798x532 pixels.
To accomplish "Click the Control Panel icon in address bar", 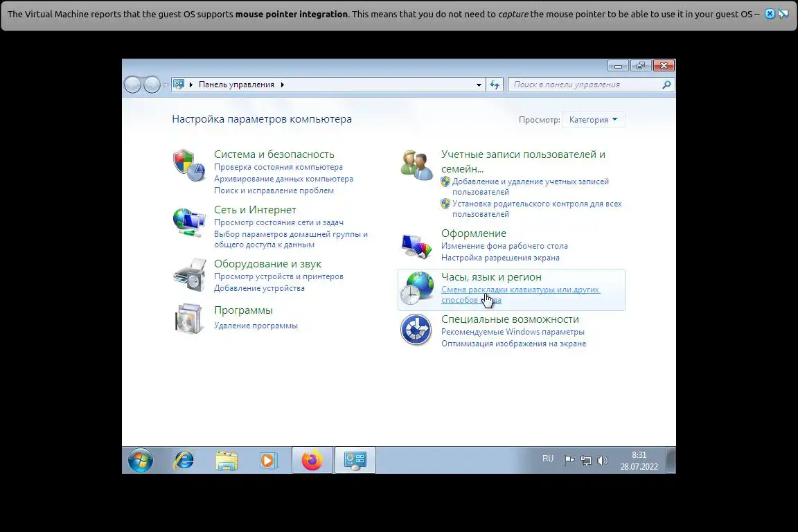I will tap(179, 85).
